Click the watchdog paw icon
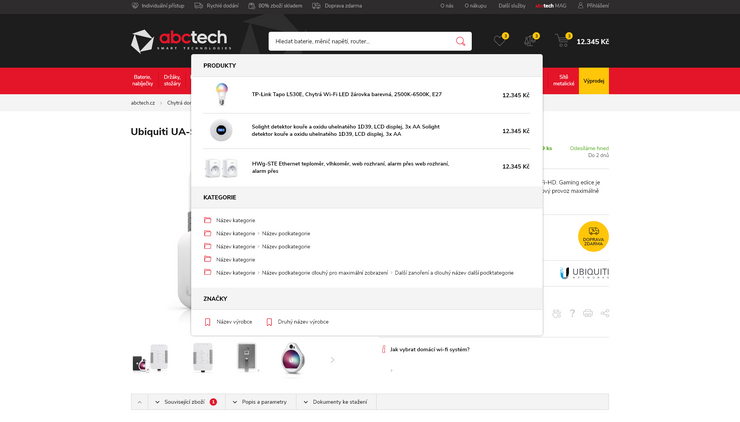Viewport: 740px width, 422px height. point(556,313)
